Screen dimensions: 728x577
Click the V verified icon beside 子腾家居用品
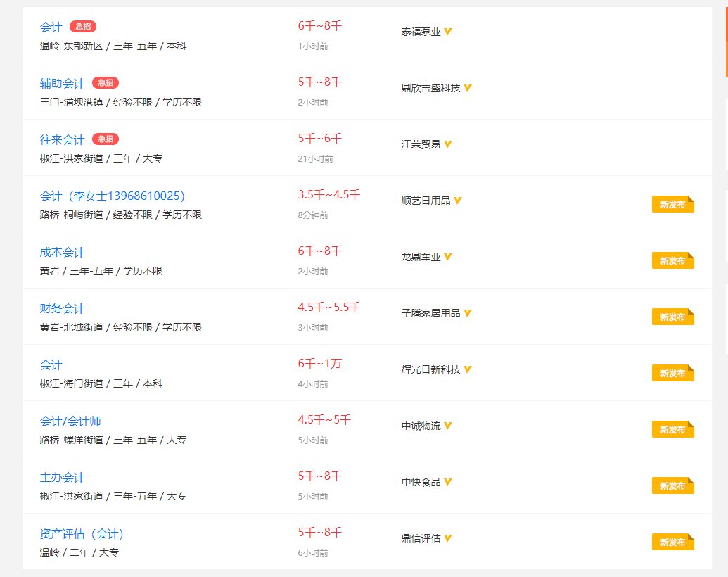[x=468, y=312]
